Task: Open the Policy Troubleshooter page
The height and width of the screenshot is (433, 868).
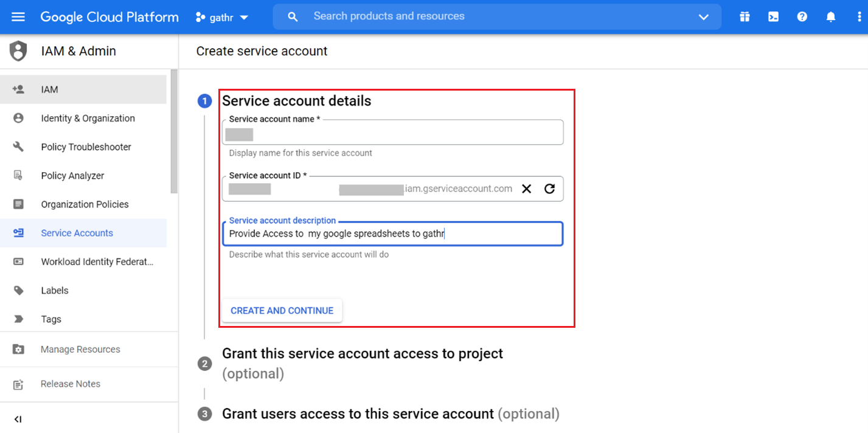Action: [85, 147]
